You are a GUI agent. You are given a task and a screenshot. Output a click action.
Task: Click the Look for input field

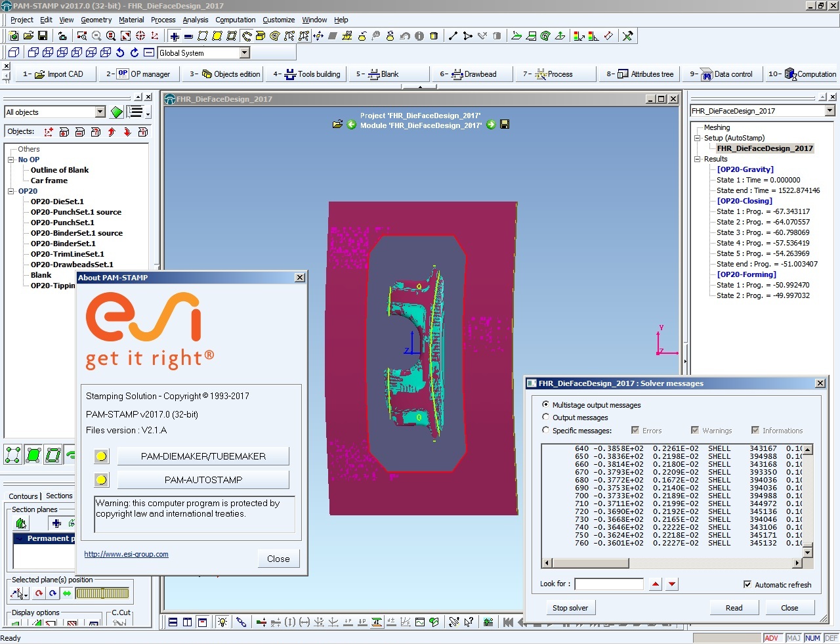(609, 584)
